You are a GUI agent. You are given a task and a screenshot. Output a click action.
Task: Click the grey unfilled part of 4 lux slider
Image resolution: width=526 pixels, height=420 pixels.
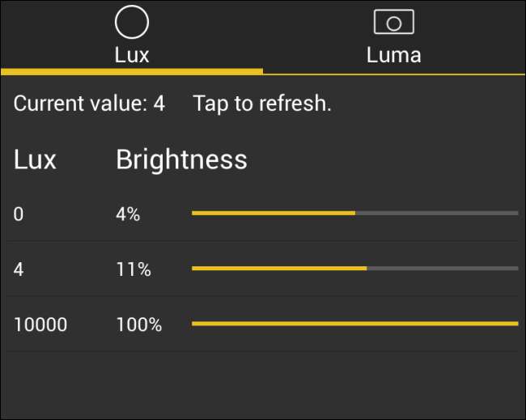click(x=443, y=268)
